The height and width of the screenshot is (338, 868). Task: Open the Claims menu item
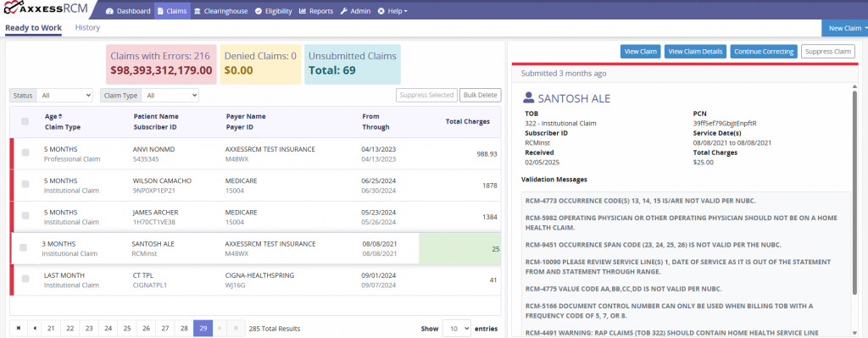tap(172, 11)
